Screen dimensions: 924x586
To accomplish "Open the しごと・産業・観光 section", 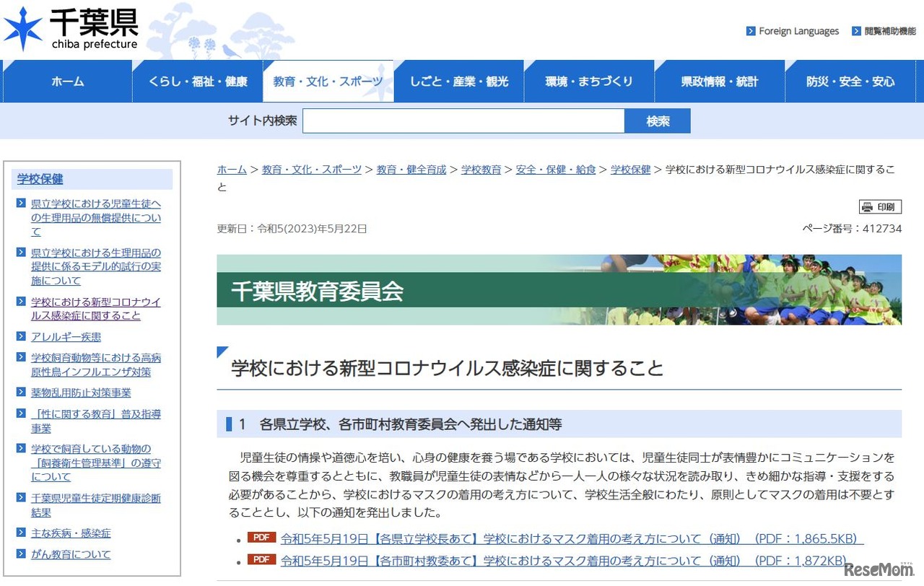I will point(459,81).
